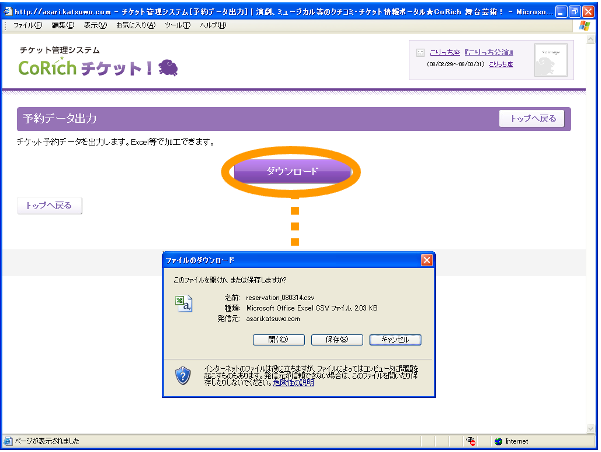Click the page icon in status bar
The width and height of the screenshot is (601, 452).
9,441
